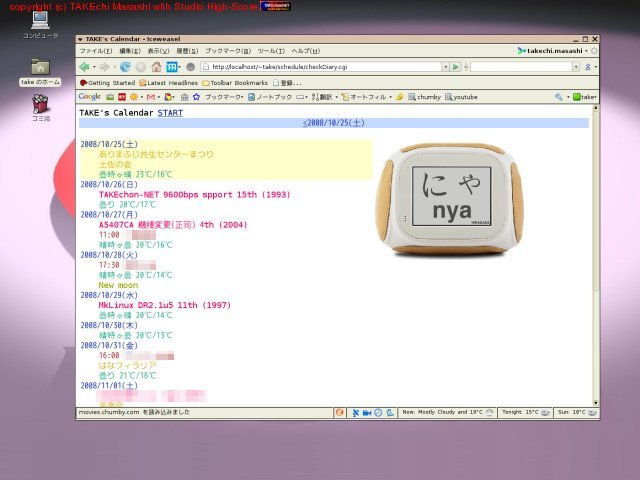
Task: Click the START link
Action: (170, 113)
